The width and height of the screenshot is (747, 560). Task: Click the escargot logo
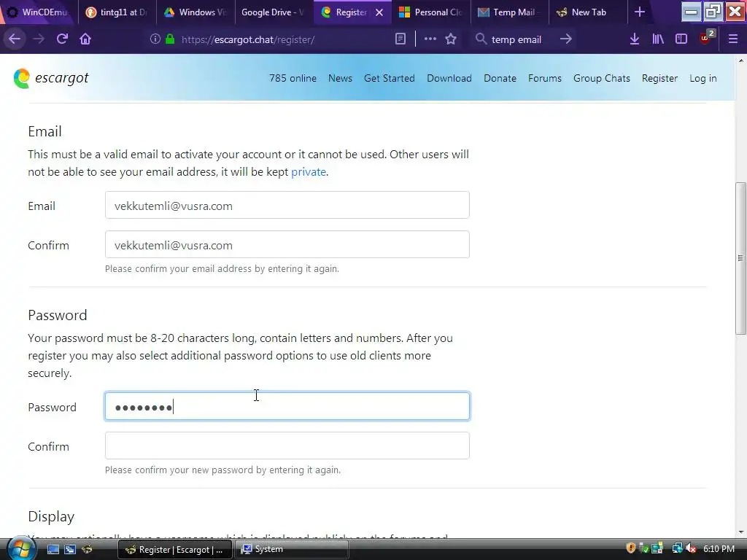(51, 78)
